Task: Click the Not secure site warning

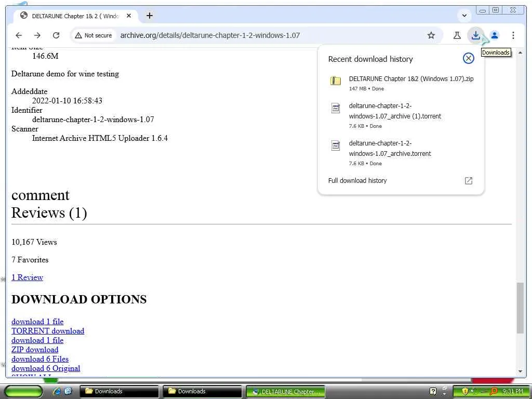Action: pyautogui.click(x=94, y=35)
